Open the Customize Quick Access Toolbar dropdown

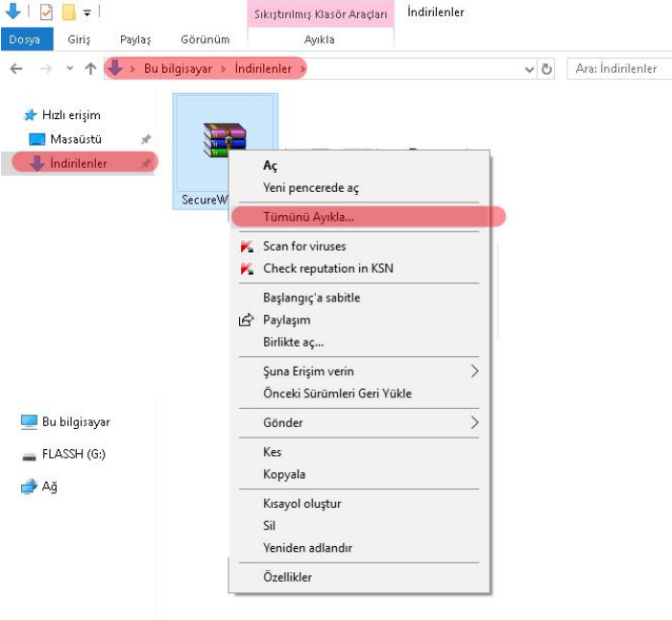[87, 13]
